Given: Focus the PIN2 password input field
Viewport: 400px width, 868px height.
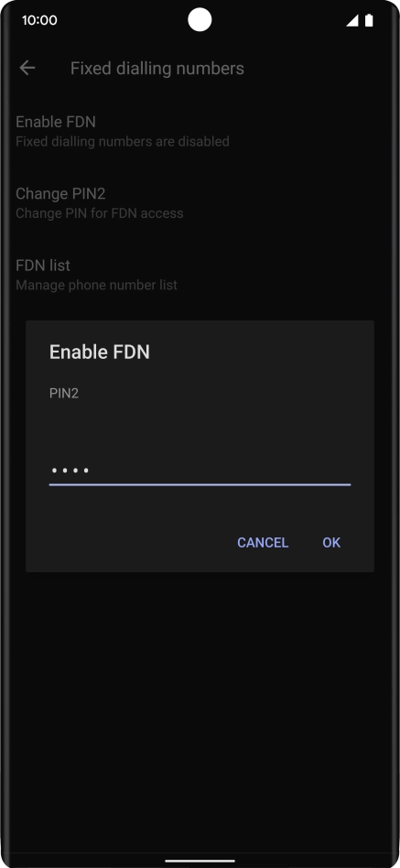Looking at the screenshot, I should pos(200,471).
